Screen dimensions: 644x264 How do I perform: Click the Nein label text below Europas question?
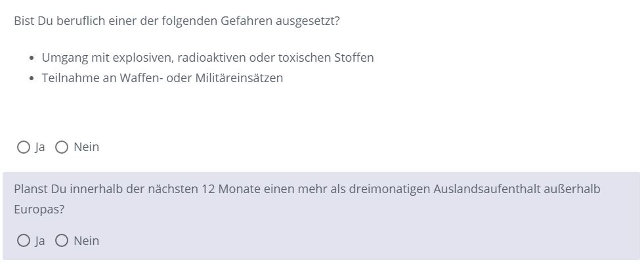coord(86,240)
